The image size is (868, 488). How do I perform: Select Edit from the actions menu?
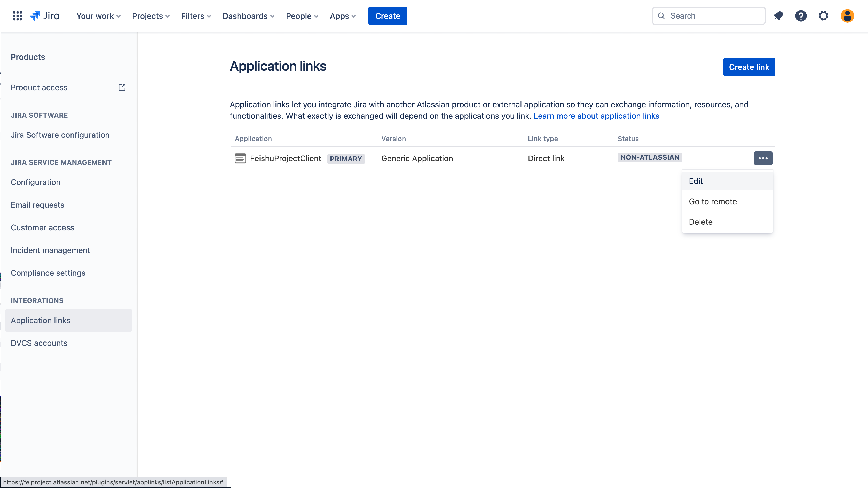click(x=727, y=181)
